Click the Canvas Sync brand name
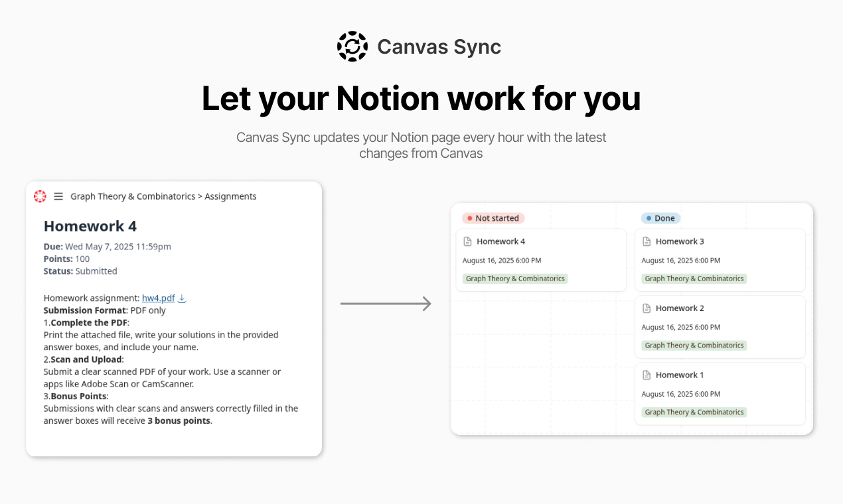 439,47
